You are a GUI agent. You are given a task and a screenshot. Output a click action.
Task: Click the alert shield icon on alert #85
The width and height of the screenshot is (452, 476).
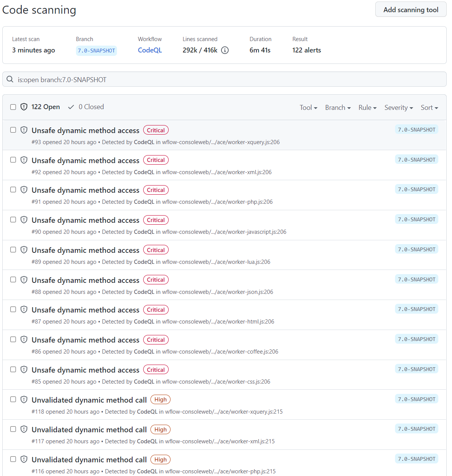pyautogui.click(x=24, y=369)
